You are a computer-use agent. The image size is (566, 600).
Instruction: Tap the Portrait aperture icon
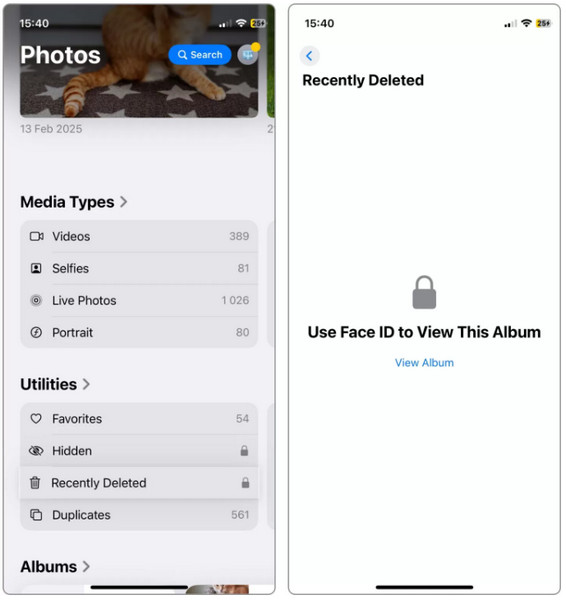(x=36, y=333)
